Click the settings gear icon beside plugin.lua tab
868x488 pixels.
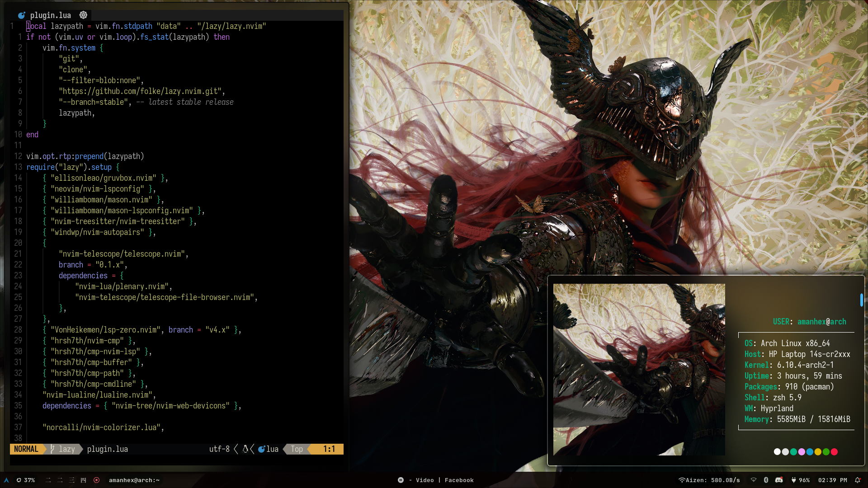(83, 15)
